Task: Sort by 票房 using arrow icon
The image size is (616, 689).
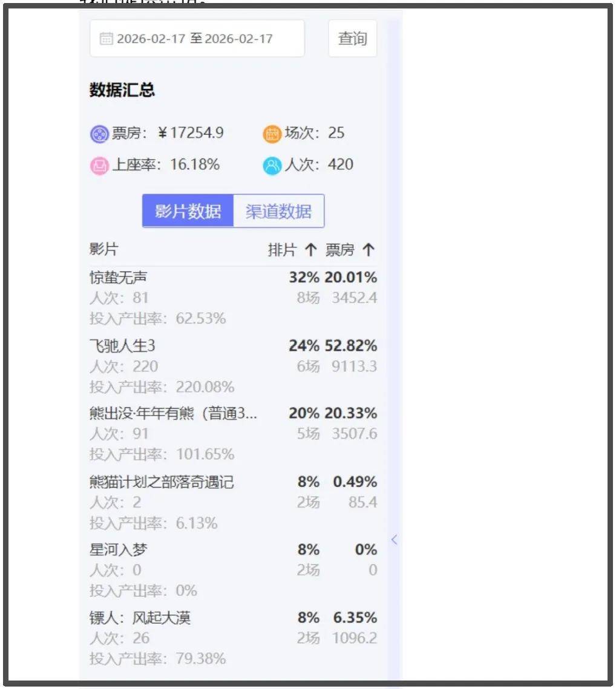Action: [x=369, y=250]
